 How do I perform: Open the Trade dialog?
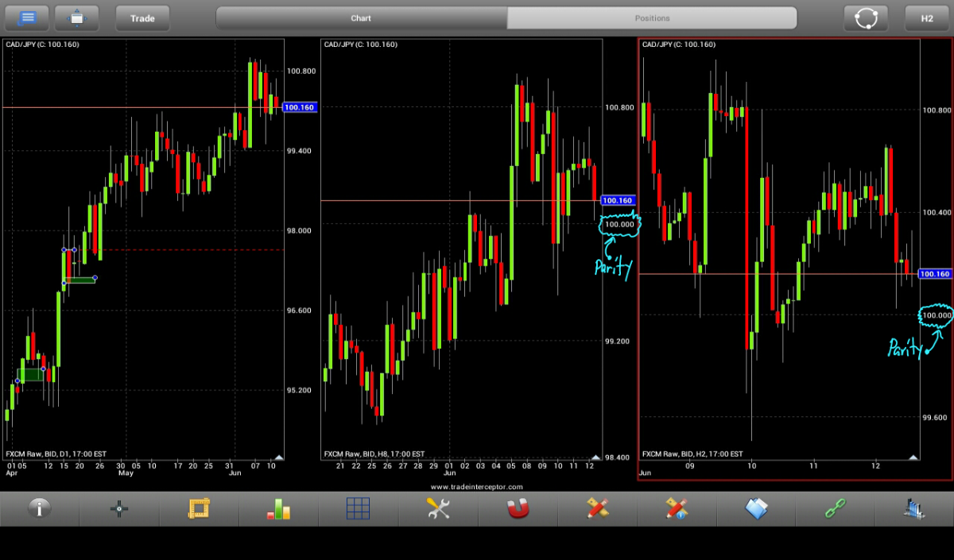click(142, 17)
